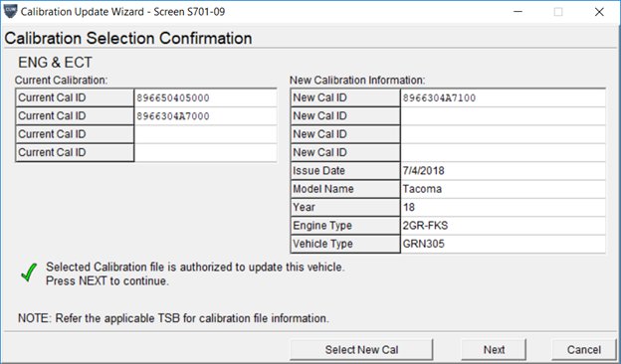Click the NOTE about applicable TSB

173,318
